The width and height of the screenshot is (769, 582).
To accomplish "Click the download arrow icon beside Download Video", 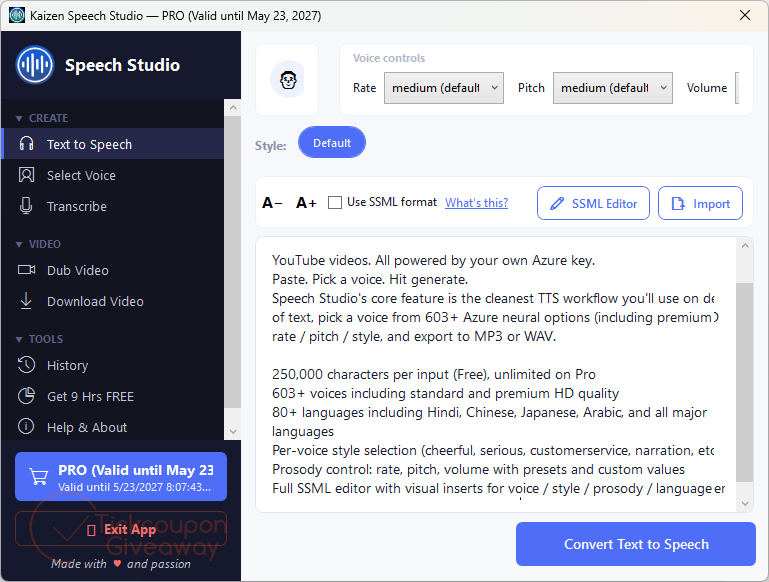I will coord(26,301).
